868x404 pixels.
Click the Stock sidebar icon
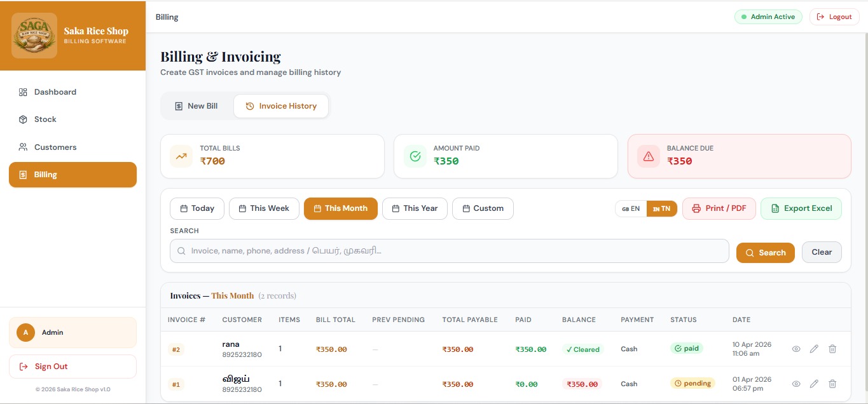tap(24, 119)
